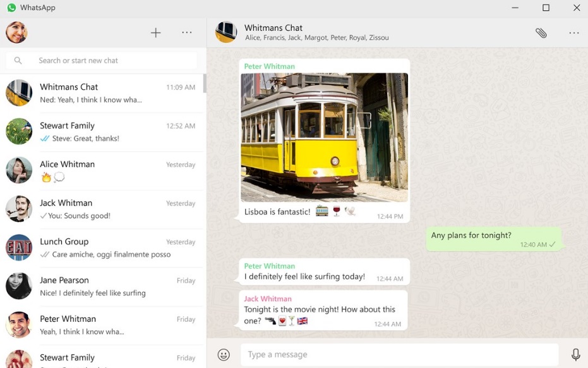Attach a file using the paperclip icon
Image resolution: width=588 pixels, height=368 pixels.
click(541, 32)
